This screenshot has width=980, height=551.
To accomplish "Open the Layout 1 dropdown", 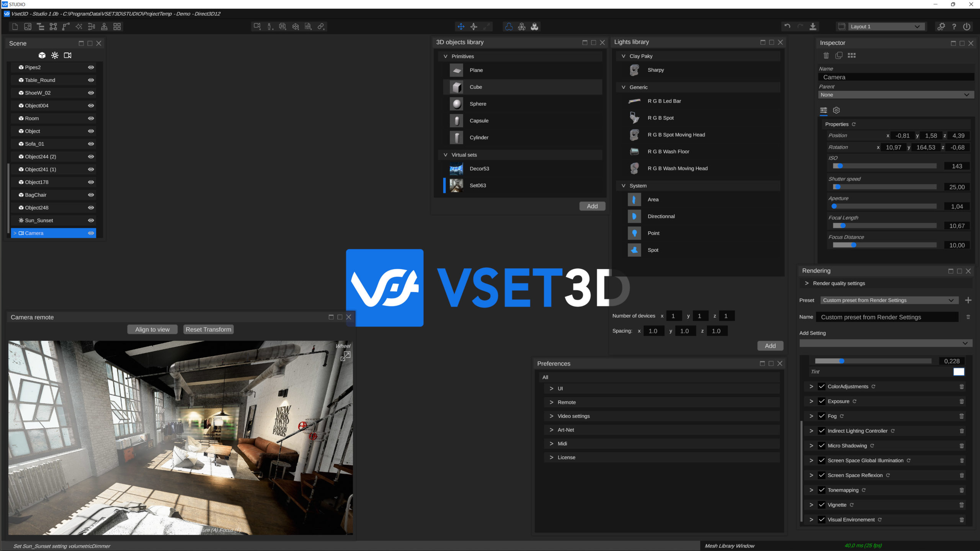I will click(x=886, y=26).
